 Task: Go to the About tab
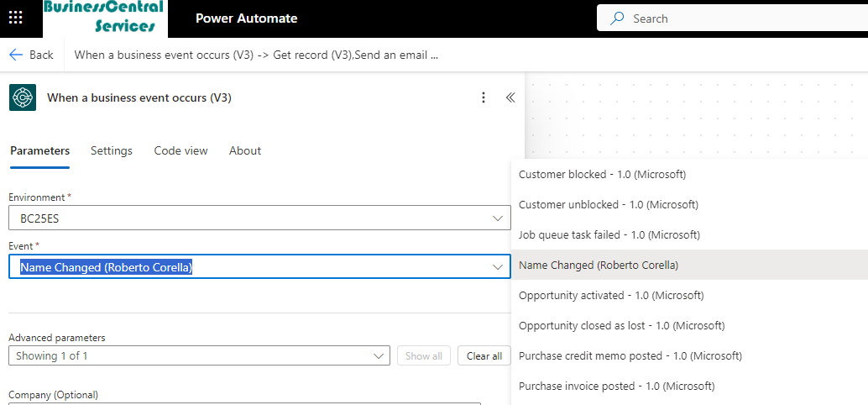(x=245, y=150)
